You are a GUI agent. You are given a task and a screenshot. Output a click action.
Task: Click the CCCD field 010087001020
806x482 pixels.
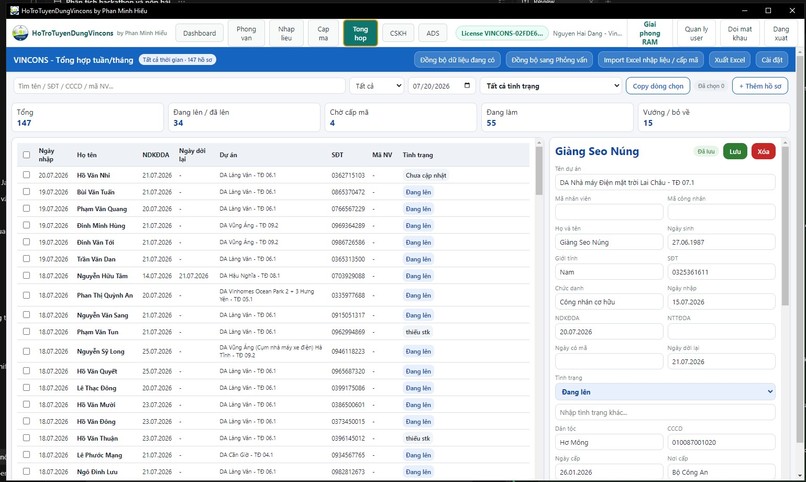pos(721,442)
